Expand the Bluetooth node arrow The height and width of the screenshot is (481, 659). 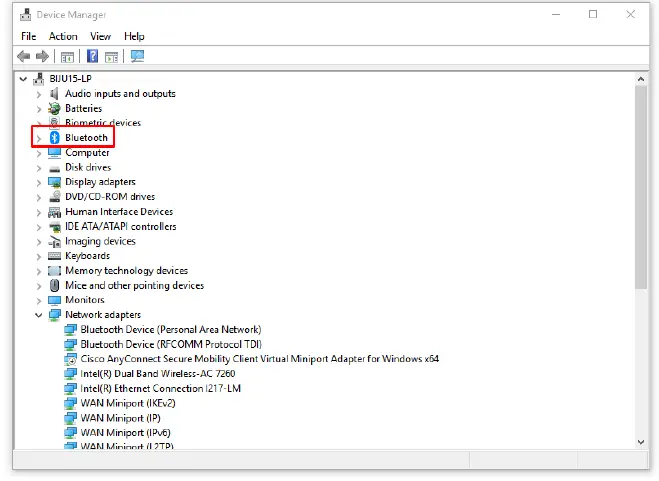coord(39,138)
